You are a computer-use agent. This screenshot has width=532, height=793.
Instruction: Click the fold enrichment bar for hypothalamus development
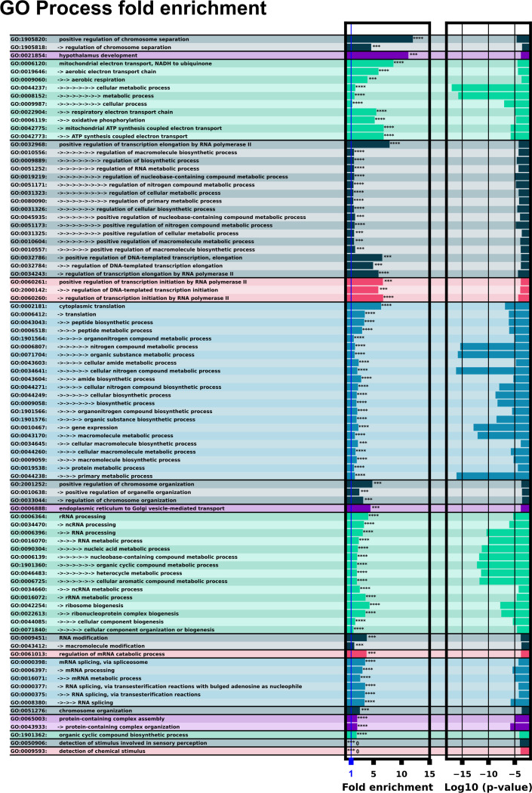tap(377, 55)
